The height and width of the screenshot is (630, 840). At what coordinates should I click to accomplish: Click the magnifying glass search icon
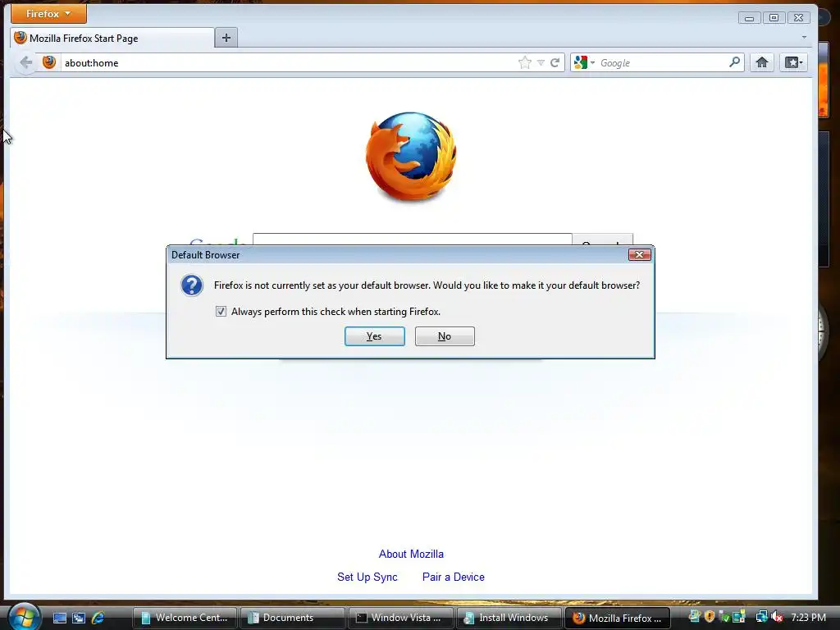[x=734, y=62]
